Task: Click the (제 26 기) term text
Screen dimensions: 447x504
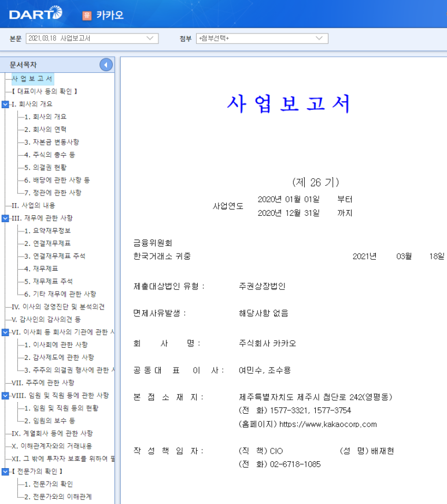Action: [x=316, y=182]
